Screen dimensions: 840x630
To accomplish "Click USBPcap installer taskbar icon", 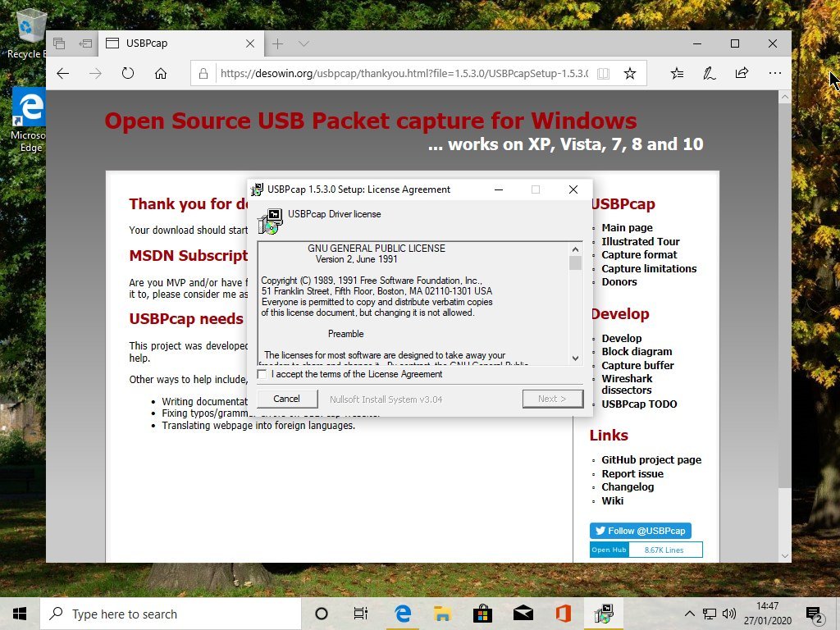I will coord(604,614).
